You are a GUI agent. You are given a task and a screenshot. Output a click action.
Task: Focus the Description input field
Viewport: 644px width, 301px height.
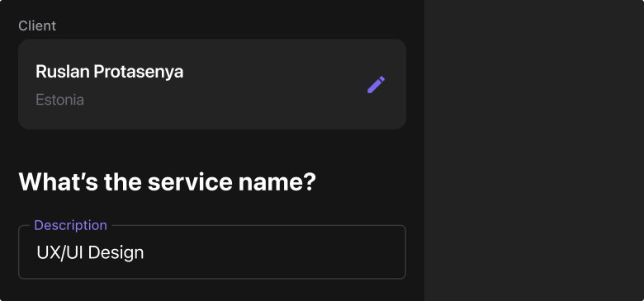click(x=212, y=252)
